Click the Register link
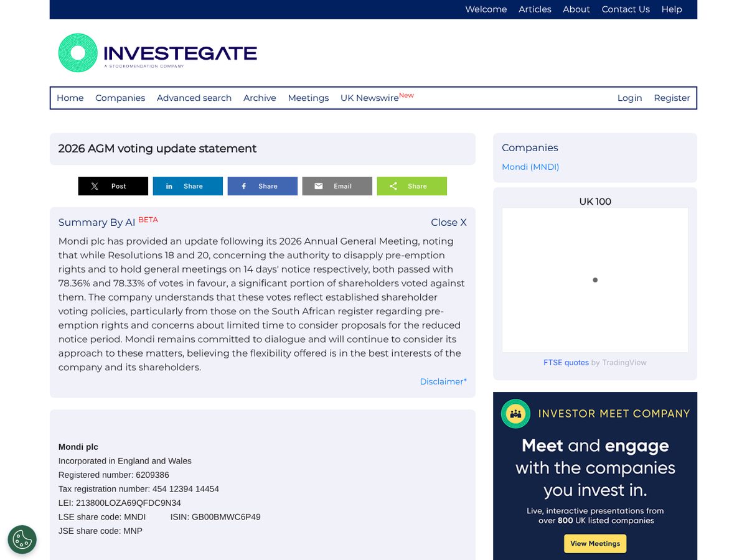This screenshot has width=747, height=560. tap(672, 98)
